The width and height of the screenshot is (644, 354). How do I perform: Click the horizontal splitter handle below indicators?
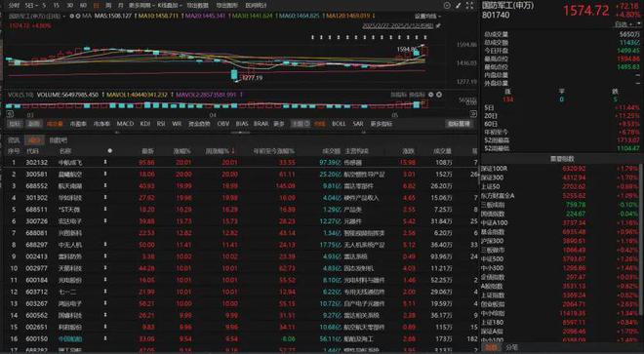pos(241,133)
